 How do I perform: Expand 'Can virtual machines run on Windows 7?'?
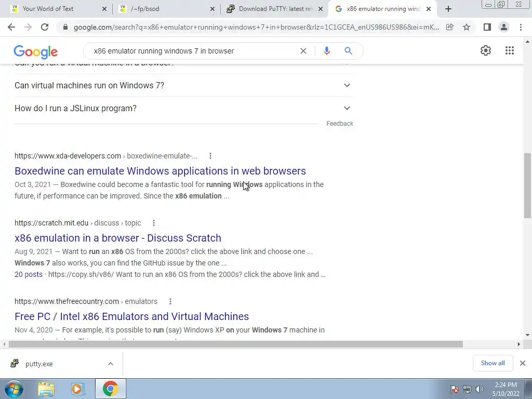184,86
